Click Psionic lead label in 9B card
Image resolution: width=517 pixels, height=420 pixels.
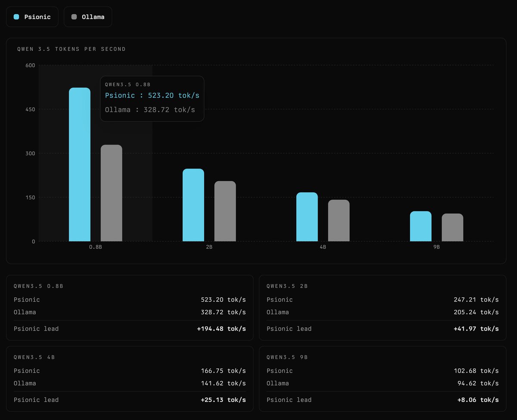[x=289, y=400]
